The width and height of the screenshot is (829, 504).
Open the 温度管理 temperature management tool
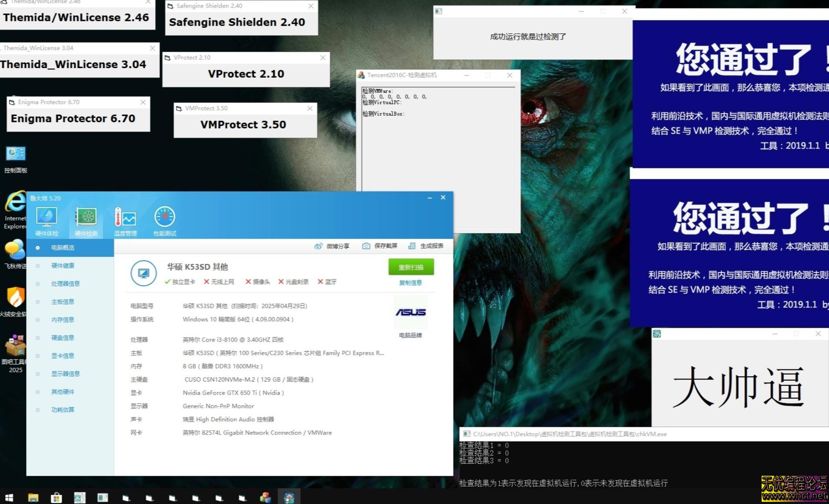click(125, 219)
